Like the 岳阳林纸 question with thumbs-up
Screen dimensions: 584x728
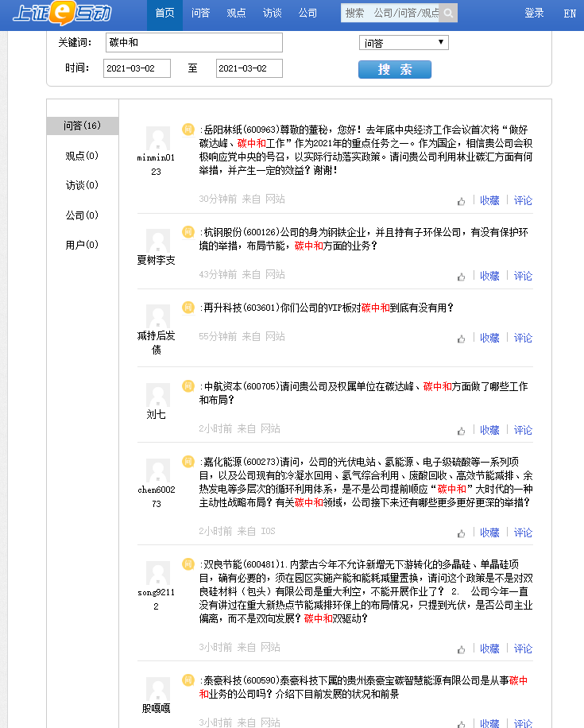[x=461, y=201]
